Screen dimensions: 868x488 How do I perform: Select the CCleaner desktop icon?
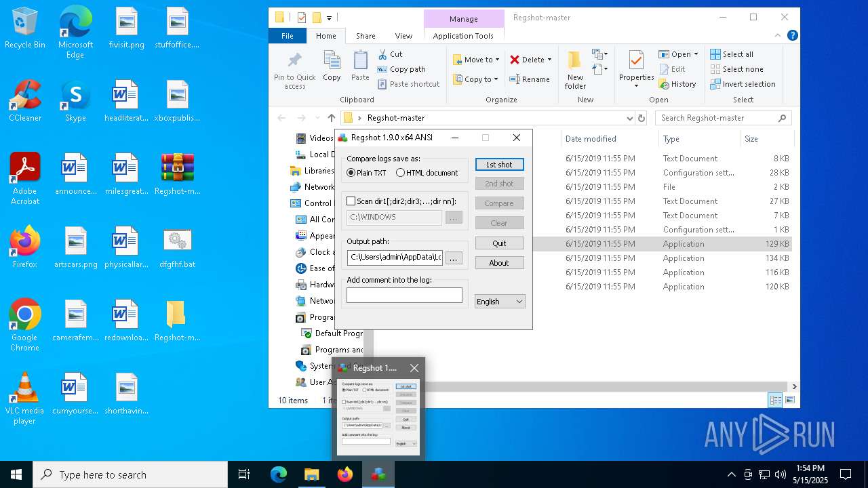(x=24, y=101)
